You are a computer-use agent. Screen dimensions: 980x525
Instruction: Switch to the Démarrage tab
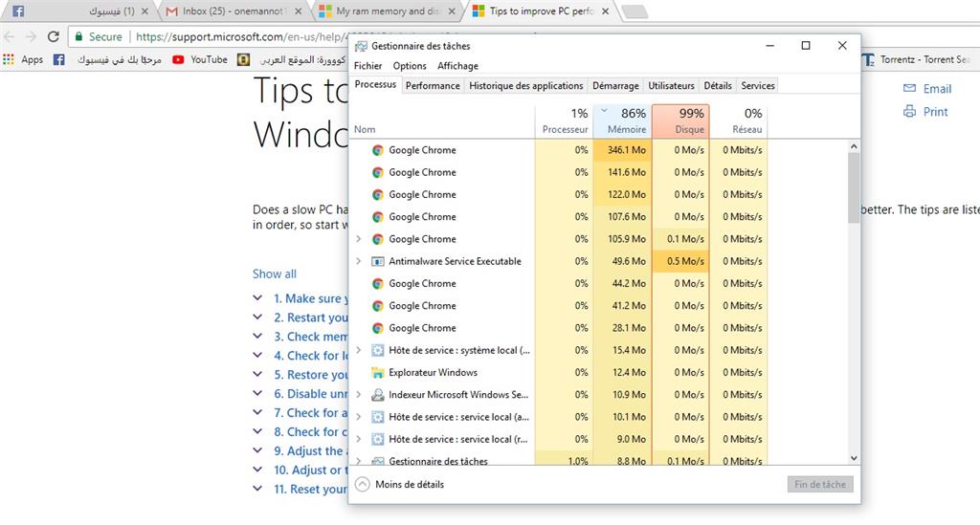coord(615,85)
